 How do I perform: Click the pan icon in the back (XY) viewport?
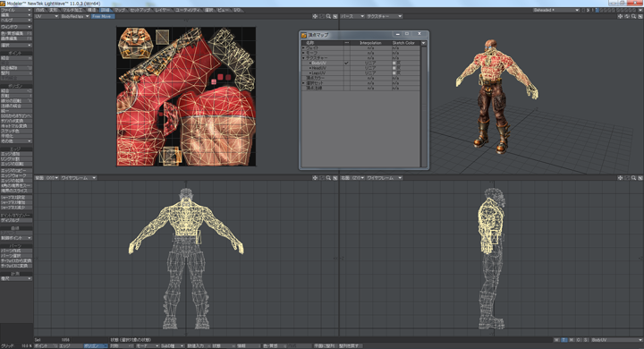click(315, 178)
